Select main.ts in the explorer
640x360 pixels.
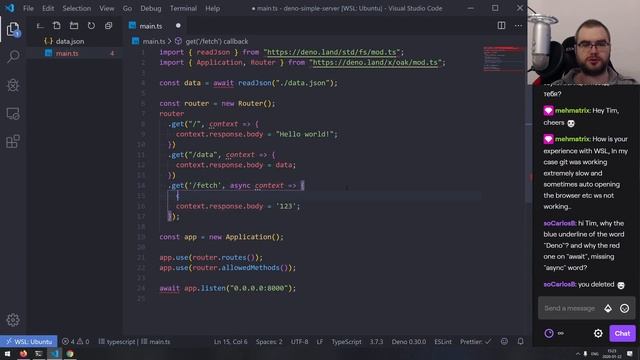coord(67,53)
